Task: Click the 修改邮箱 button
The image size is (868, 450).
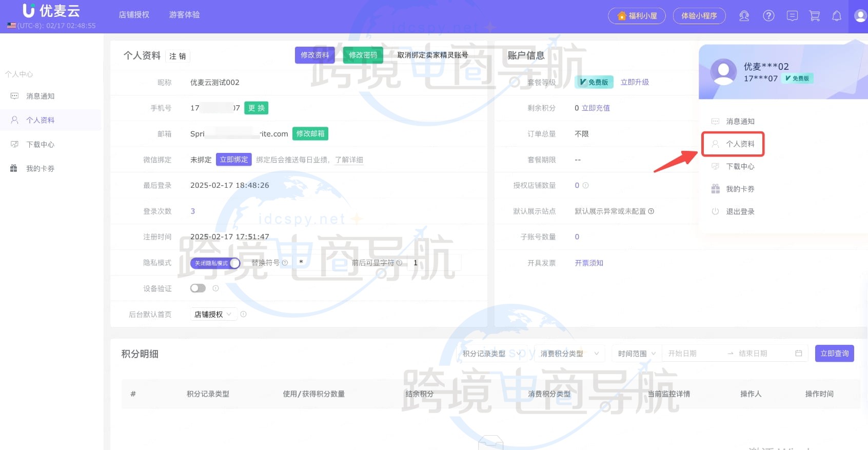Action: click(310, 133)
